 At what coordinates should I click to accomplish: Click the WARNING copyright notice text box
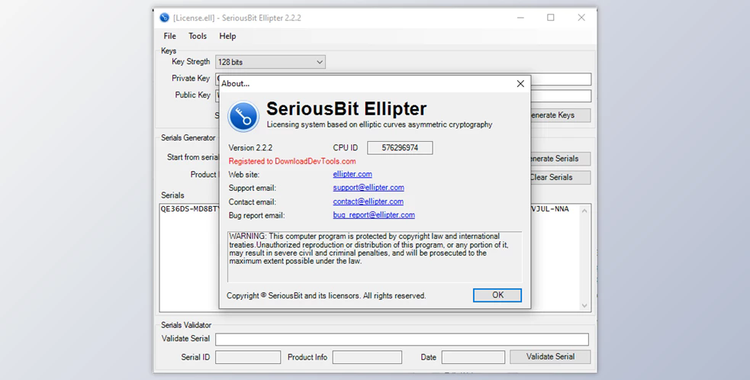(x=375, y=257)
